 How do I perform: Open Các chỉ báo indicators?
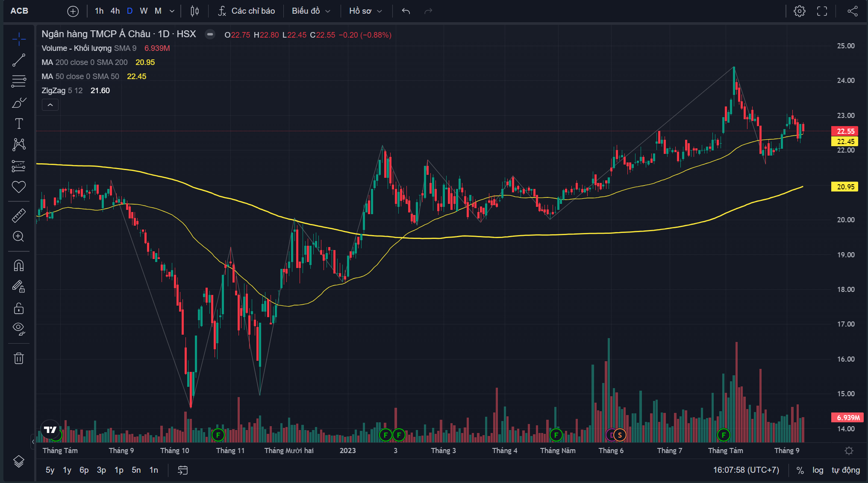247,11
